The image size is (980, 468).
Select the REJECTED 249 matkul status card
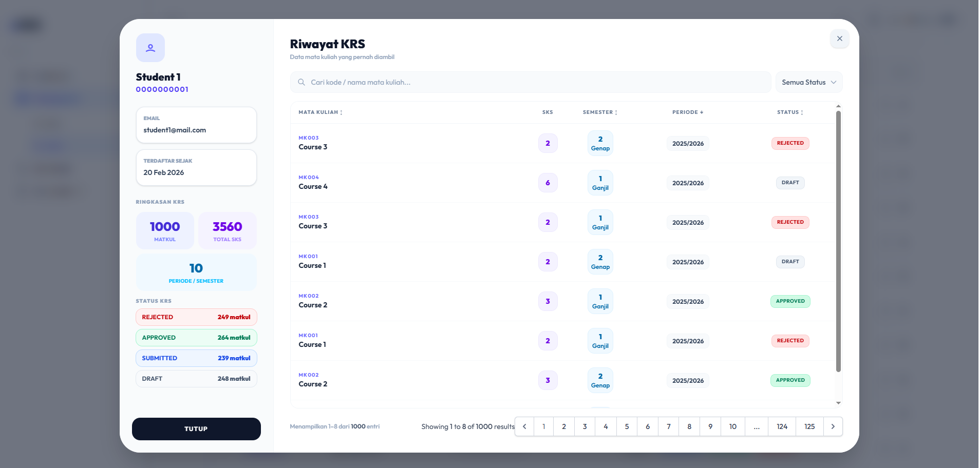(196, 317)
